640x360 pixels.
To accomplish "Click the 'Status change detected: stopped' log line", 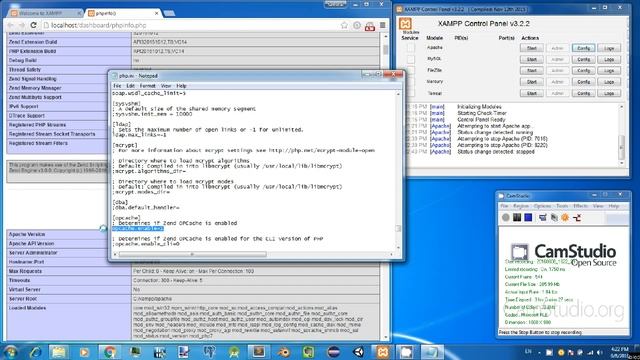I will [496, 151].
